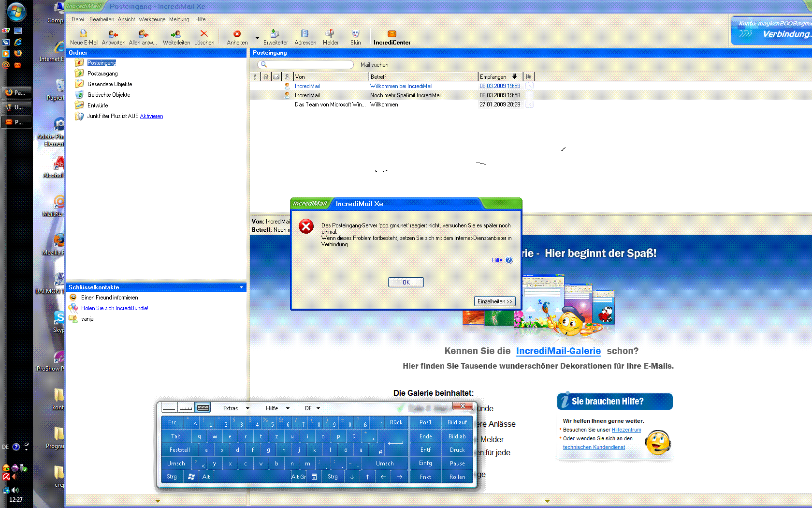Click the Einzelheiten >> button
The width and height of the screenshot is (812, 508).
[x=494, y=301]
